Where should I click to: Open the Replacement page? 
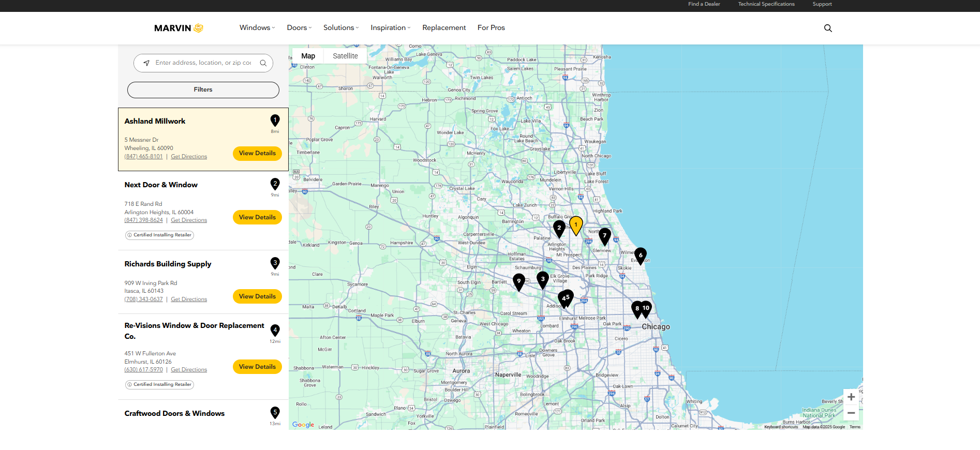click(x=444, y=28)
